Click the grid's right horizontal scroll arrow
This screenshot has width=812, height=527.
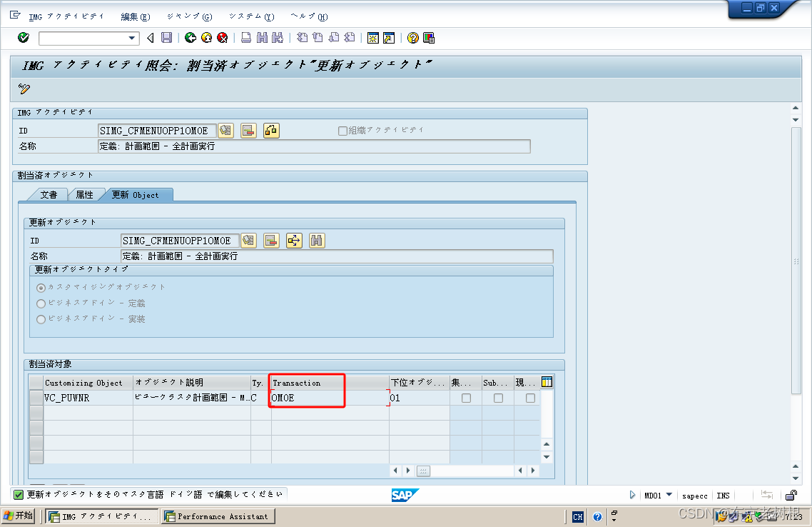click(x=532, y=471)
